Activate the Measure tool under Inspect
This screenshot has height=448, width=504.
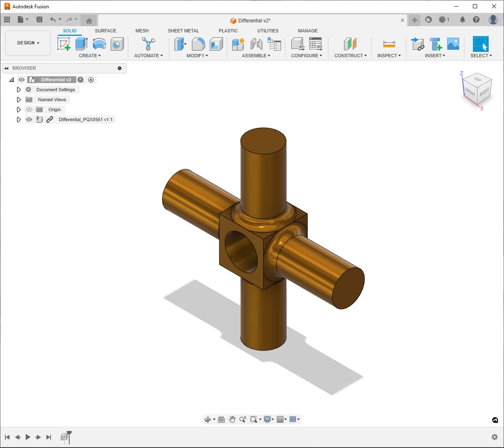pyautogui.click(x=389, y=43)
